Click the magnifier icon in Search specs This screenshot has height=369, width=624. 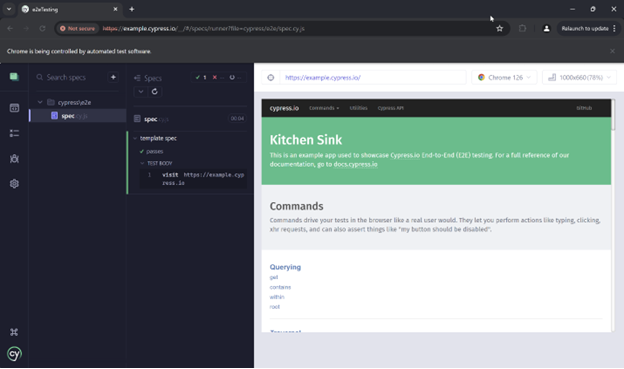coord(40,77)
